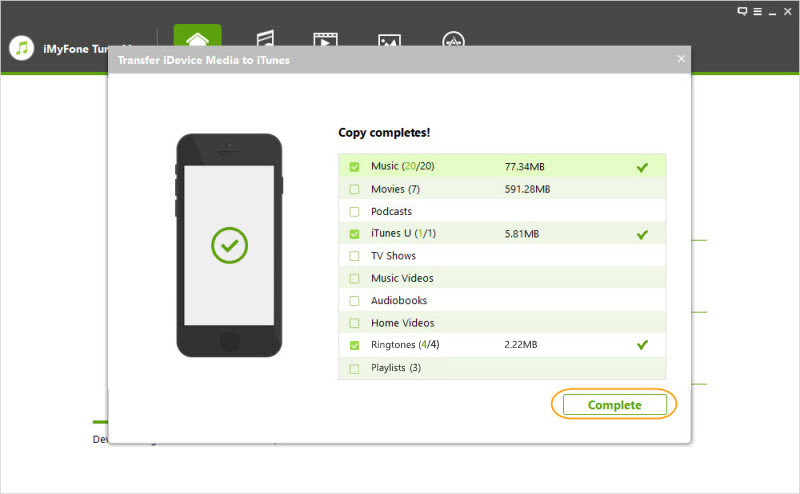Open the hamburger menu icon
The image size is (800, 494).
click(758, 11)
